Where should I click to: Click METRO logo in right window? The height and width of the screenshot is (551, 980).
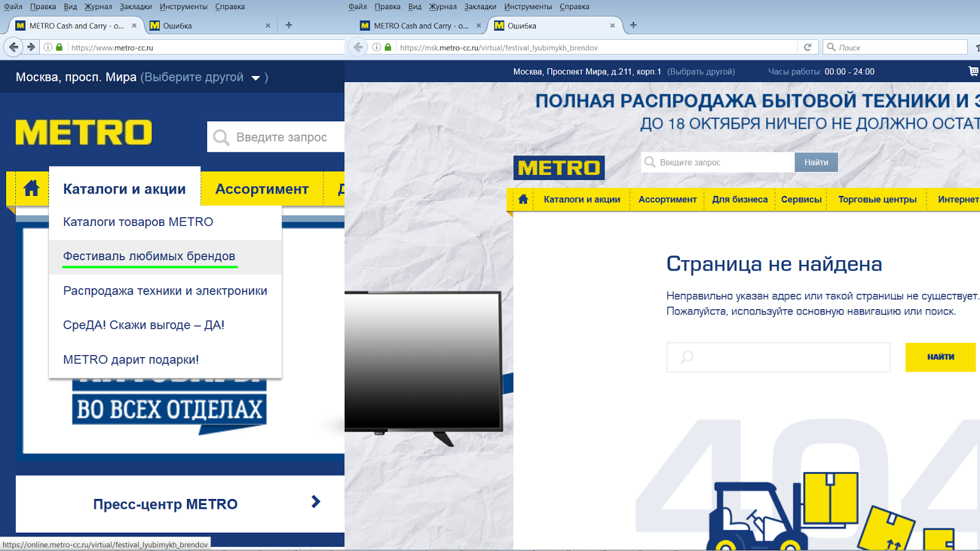559,168
